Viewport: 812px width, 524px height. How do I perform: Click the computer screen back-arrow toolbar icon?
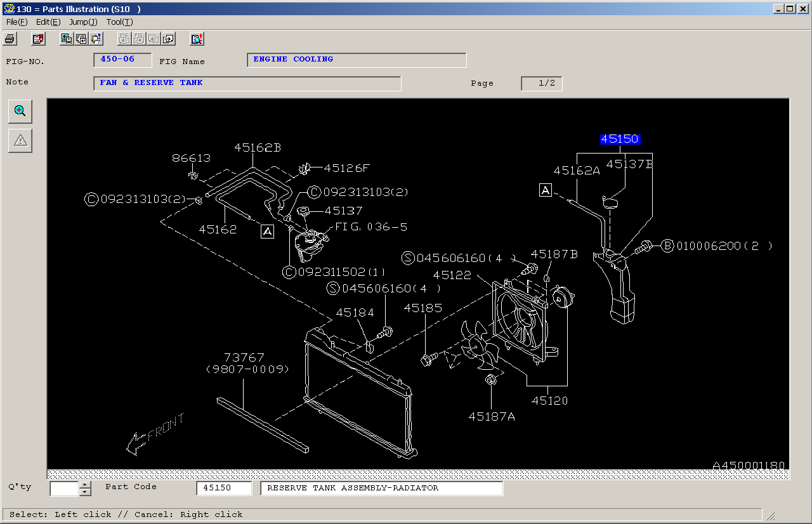click(x=67, y=39)
